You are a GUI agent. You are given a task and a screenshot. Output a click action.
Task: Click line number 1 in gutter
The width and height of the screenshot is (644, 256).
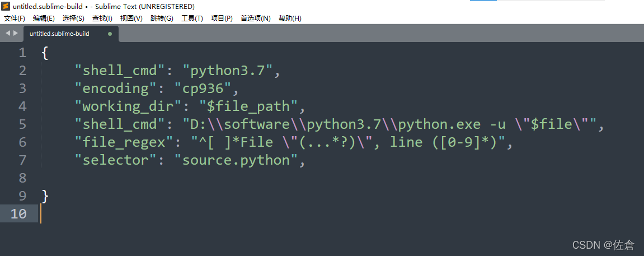coord(22,53)
